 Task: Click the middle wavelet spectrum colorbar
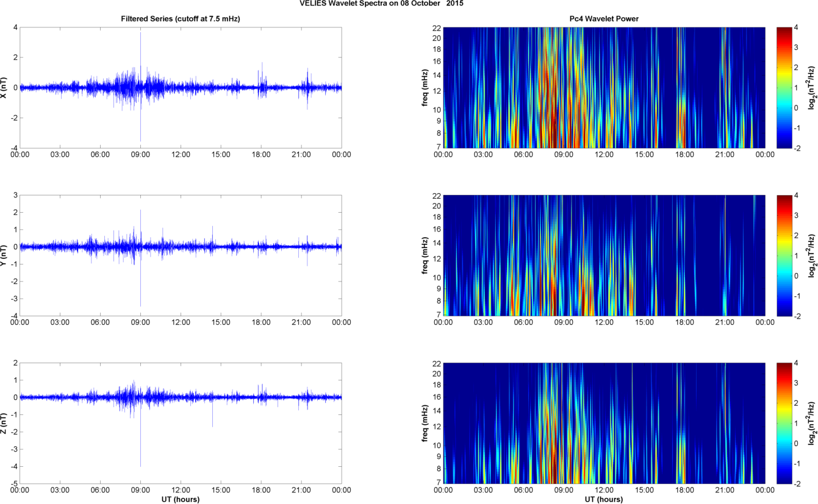click(784, 255)
